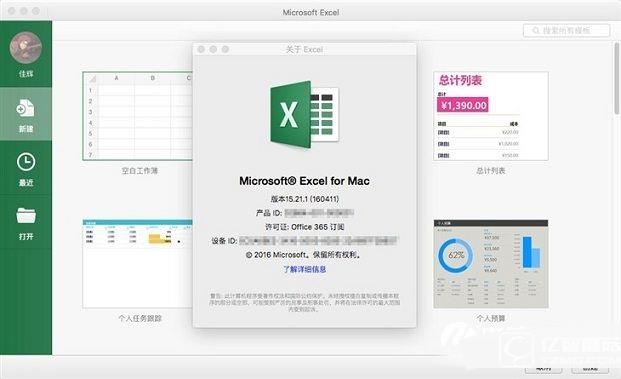This screenshot has width=621, height=379.
Task: Click the Microsoft® Excel for Mac title
Action: 304,181
